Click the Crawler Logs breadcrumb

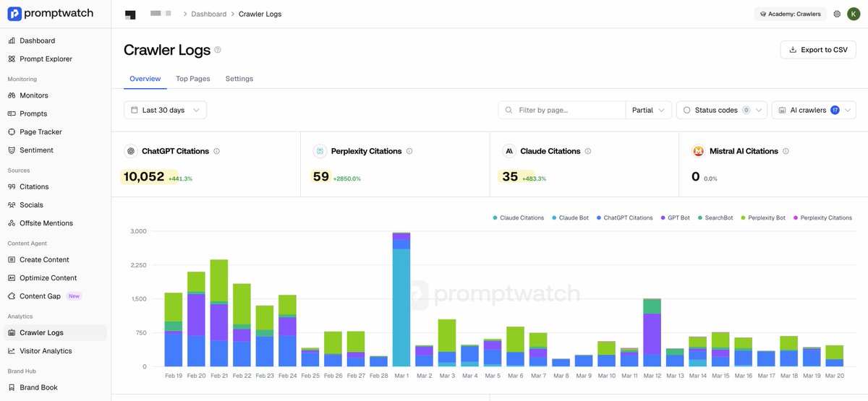(260, 14)
